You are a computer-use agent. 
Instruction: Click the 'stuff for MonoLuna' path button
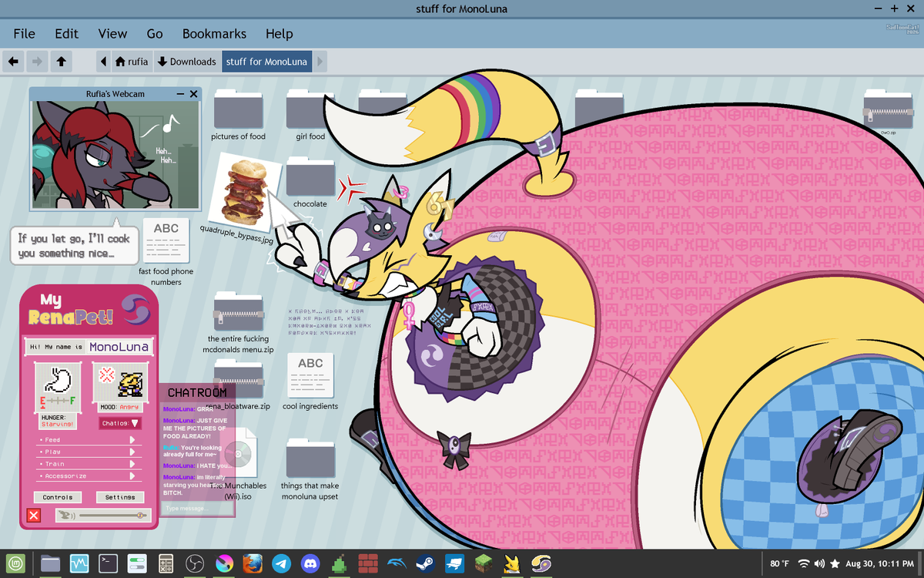[x=266, y=62]
